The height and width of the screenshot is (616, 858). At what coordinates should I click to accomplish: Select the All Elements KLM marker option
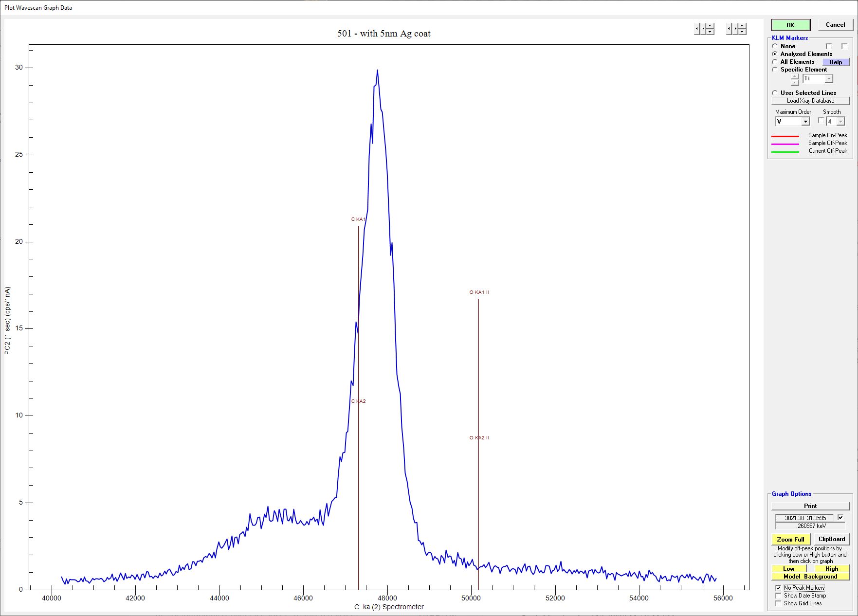pos(775,62)
